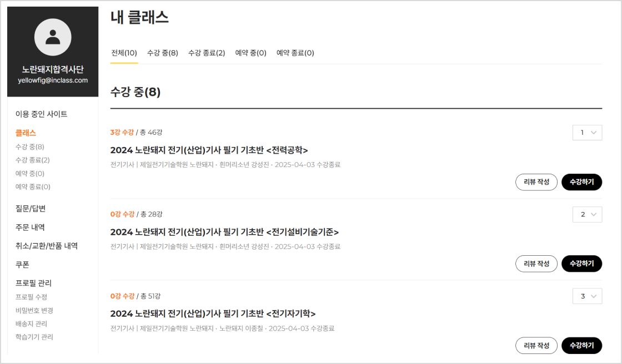Switch to the 전체(10) tab

tap(124, 53)
